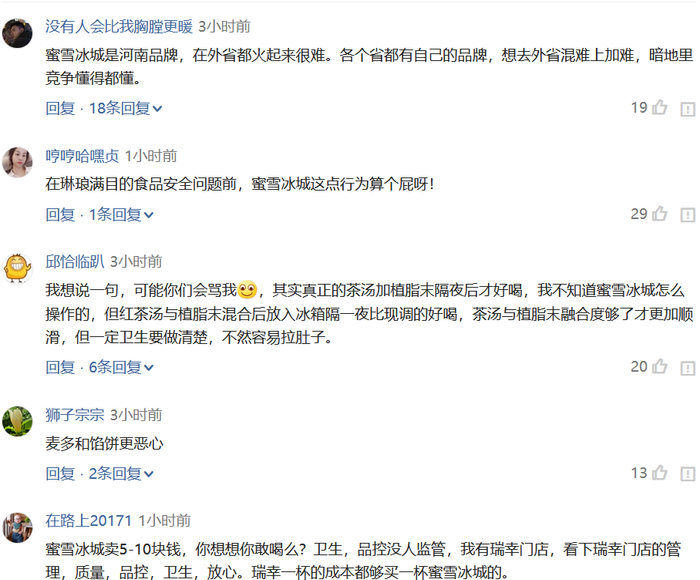This screenshot has height=580, width=700.
Task: Like the comment with 29 likes
Action: (x=659, y=213)
